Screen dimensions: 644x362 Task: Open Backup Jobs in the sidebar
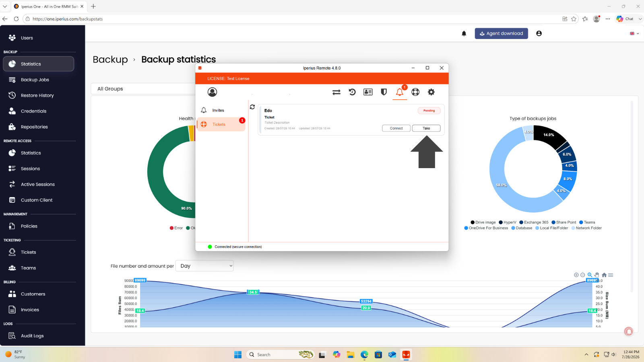39,80
